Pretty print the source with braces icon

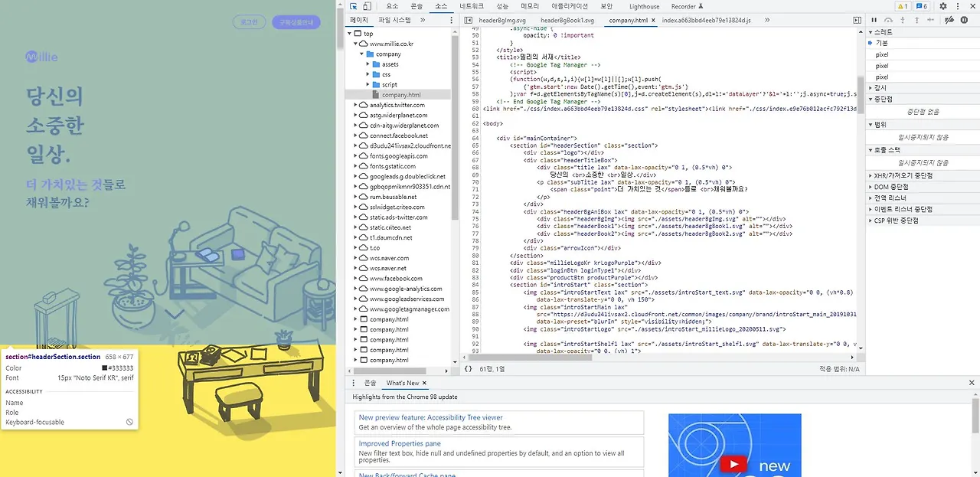pyautogui.click(x=468, y=369)
